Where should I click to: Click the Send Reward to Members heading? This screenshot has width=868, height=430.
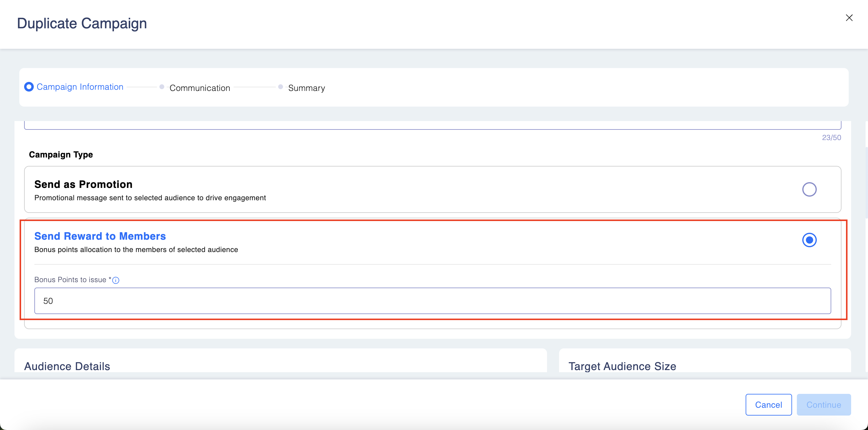[100, 236]
